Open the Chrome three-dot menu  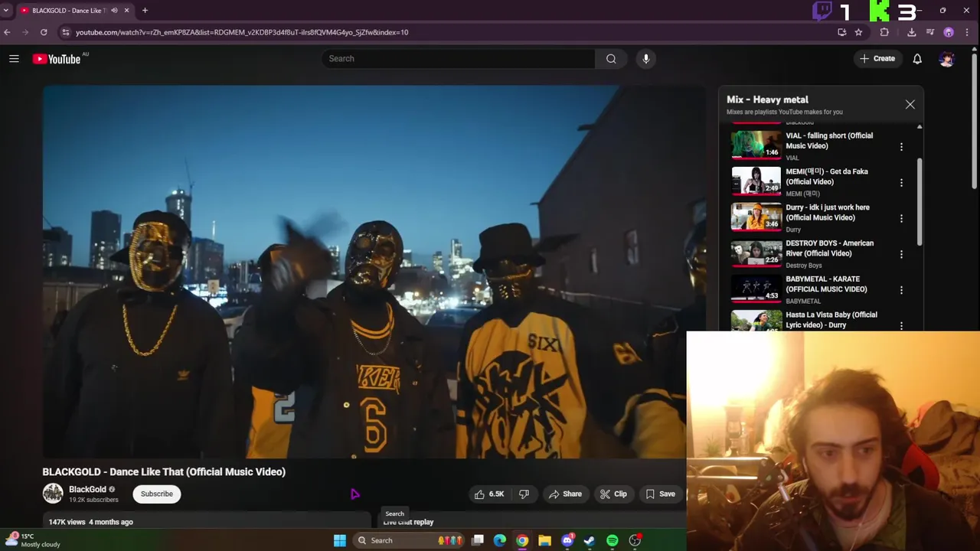click(x=968, y=32)
